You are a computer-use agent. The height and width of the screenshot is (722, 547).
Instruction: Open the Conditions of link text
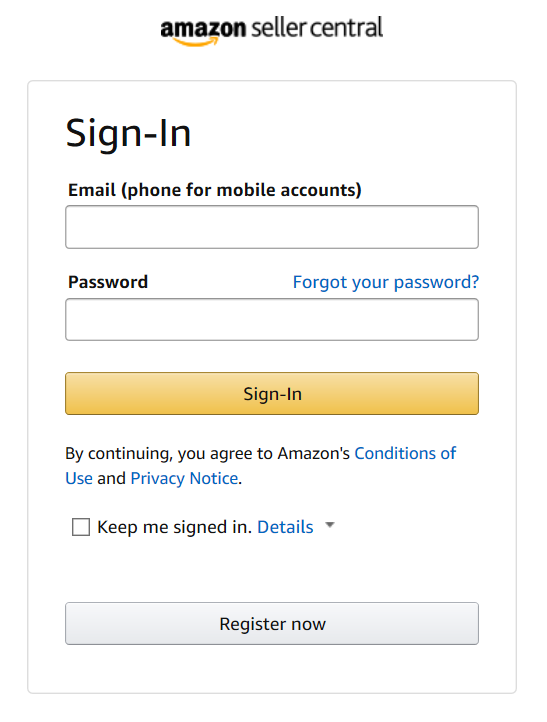(x=405, y=454)
